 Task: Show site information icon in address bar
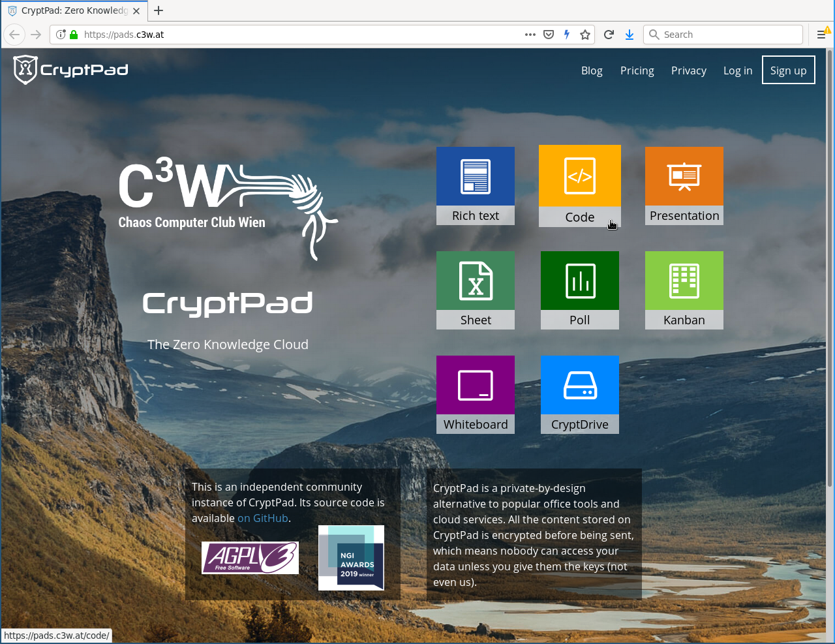point(61,35)
